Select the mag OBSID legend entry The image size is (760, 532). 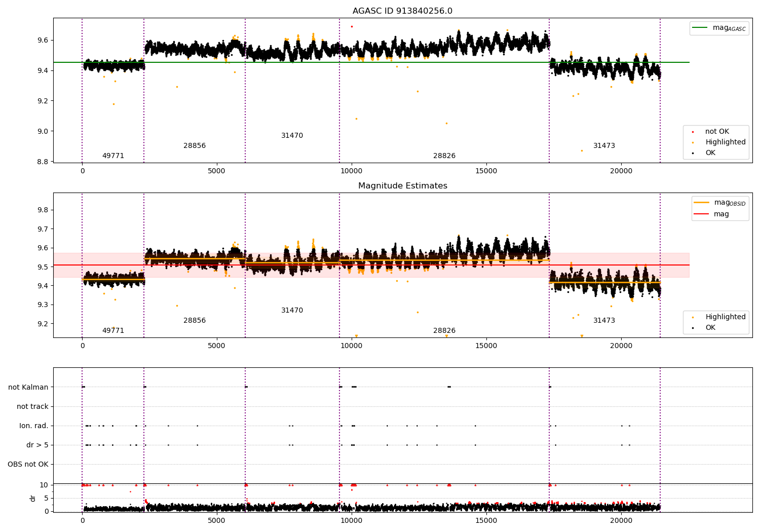click(719, 203)
